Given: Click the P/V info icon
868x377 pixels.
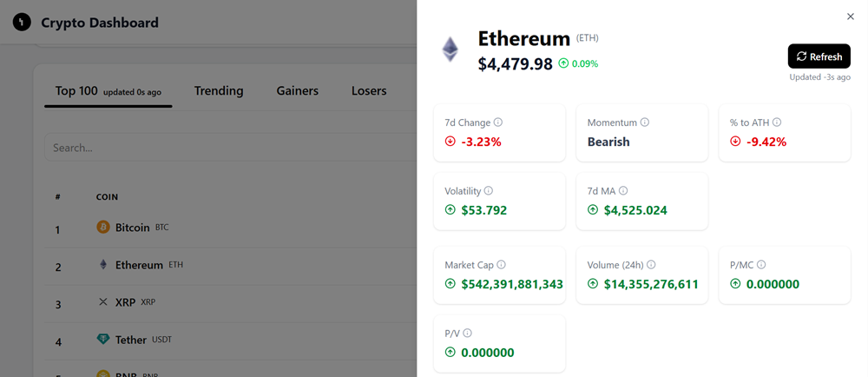Looking at the screenshot, I should click(468, 334).
